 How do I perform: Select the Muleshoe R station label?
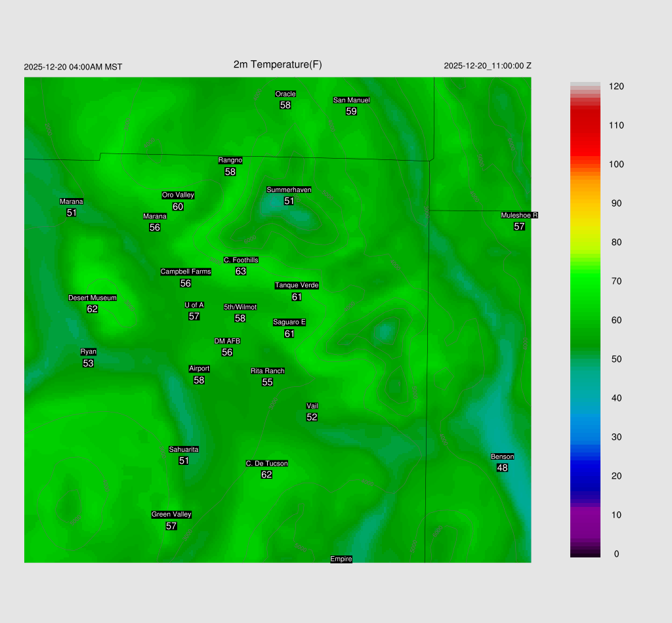pyautogui.click(x=519, y=215)
